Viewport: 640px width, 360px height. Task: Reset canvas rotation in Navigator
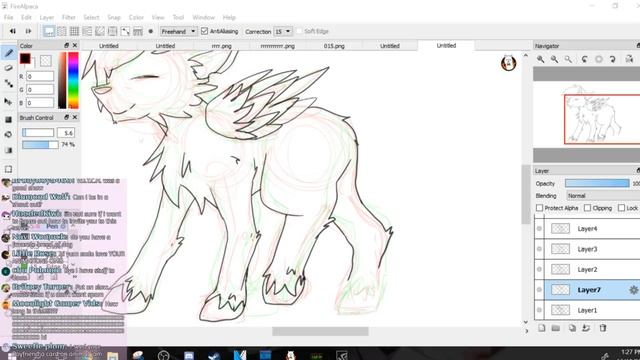pos(599,59)
